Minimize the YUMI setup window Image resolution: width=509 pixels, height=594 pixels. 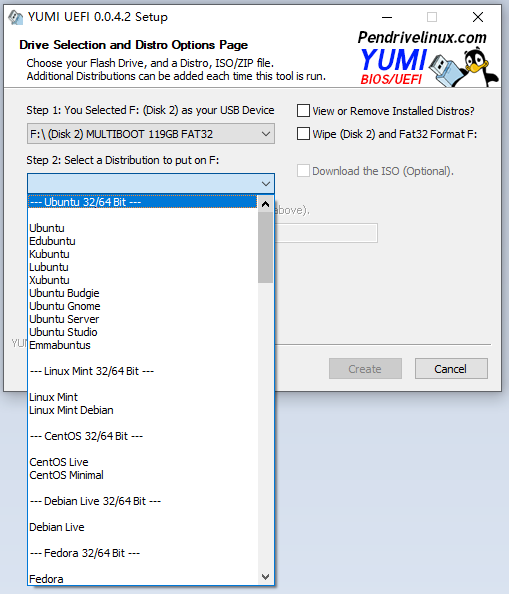[387, 17]
